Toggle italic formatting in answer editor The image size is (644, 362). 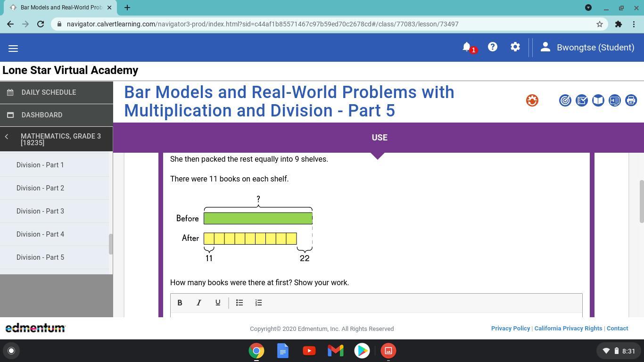199,303
